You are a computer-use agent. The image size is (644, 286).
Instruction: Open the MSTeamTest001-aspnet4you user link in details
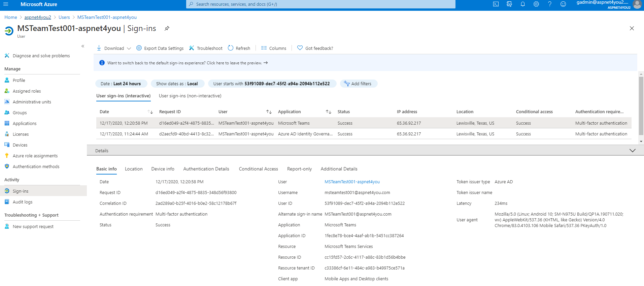click(352, 182)
